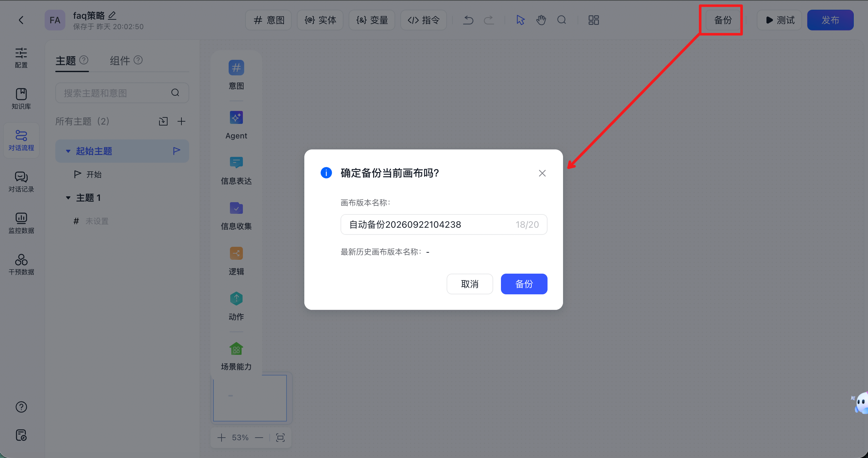Switch to the 主题 tab
The height and width of the screenshot is (458, 868).
[x=66, y=61]
